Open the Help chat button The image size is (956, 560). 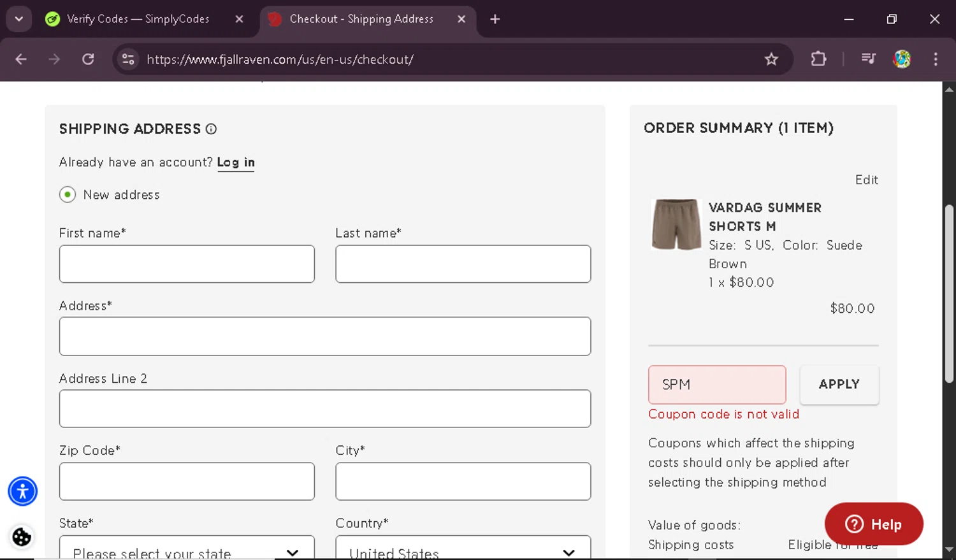tap(874, 524)
